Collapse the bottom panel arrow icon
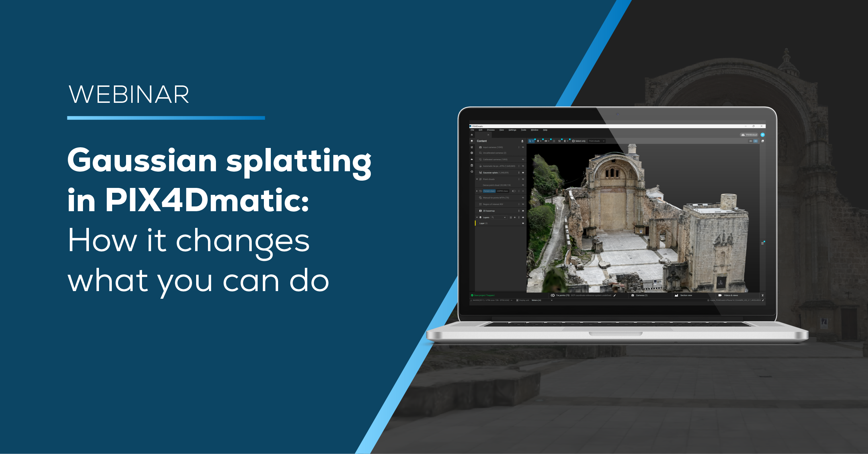This screenshot has width=868, height=454. 762,295
